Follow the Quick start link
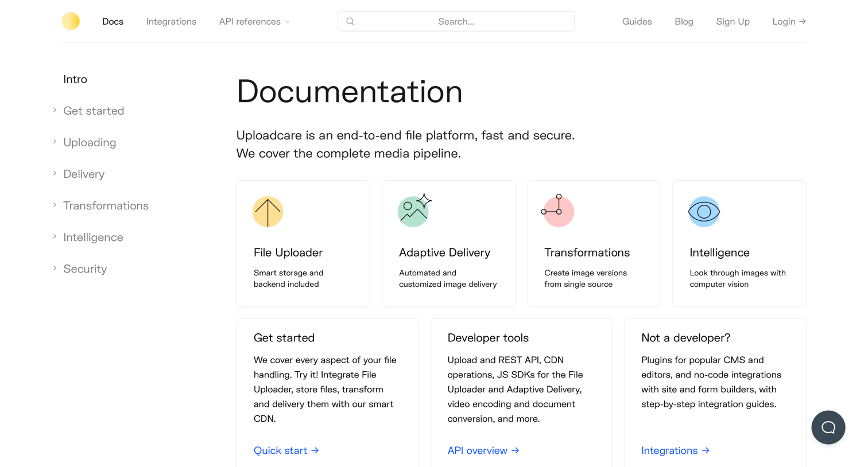 286,450
